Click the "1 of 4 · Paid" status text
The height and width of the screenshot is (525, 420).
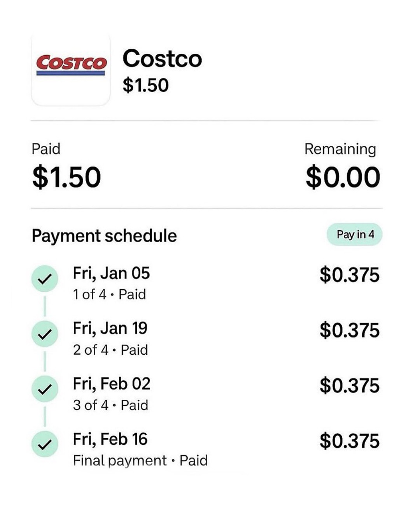109,294
